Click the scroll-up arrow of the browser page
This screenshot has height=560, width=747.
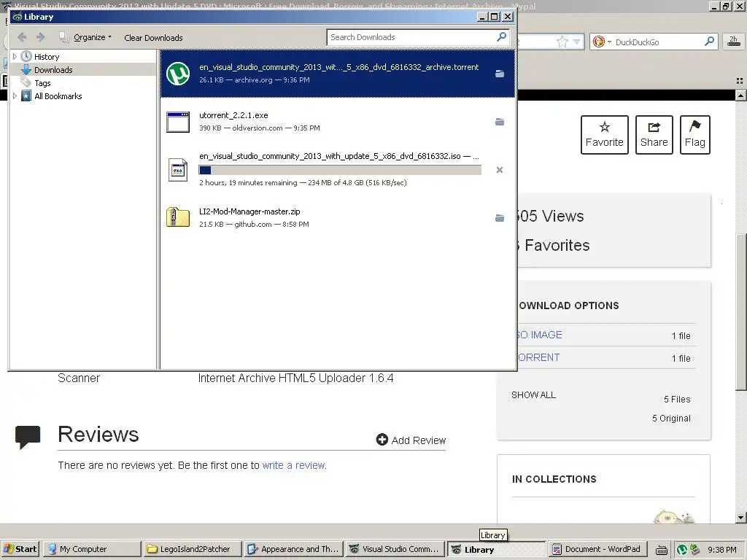(741, 96)
